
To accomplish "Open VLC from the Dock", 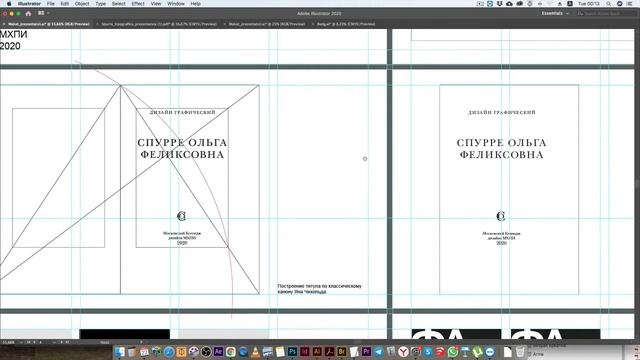I will tap(256, 352).
